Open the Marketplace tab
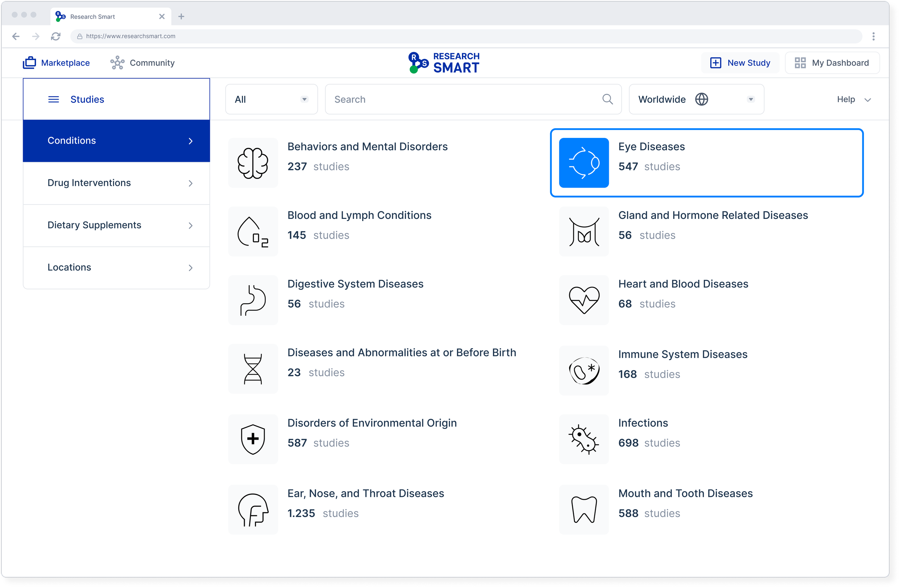The width and height of the screenshot is (900, 588). point(57,63)
